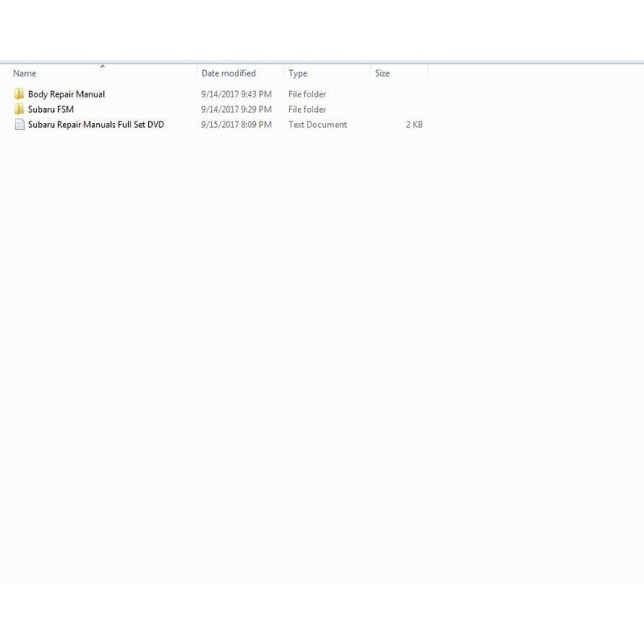The image size is (644, 644).
Task: Click the Subaru Repair Manuals text document icon
Action: pyautogui.click(x=19, y=125)
